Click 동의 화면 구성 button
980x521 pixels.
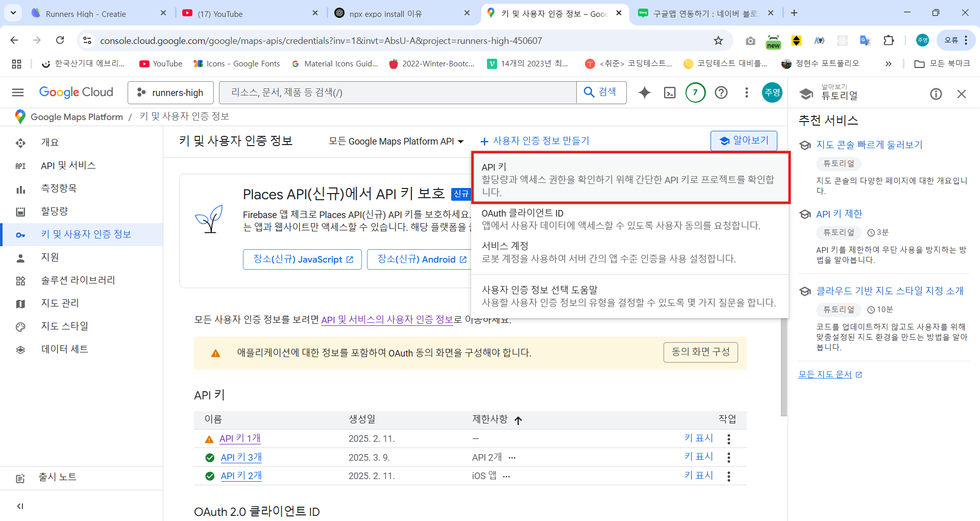(x=700, y=352)
